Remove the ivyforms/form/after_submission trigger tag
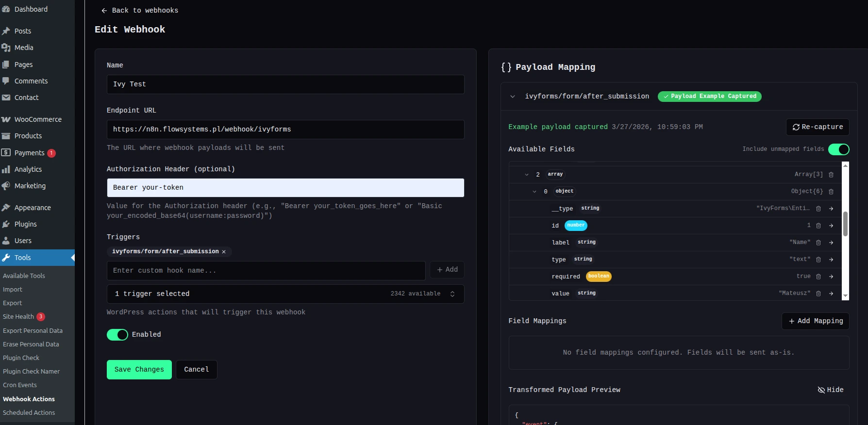Viewport: 868px width, 425px height. [x=224, y=252]
